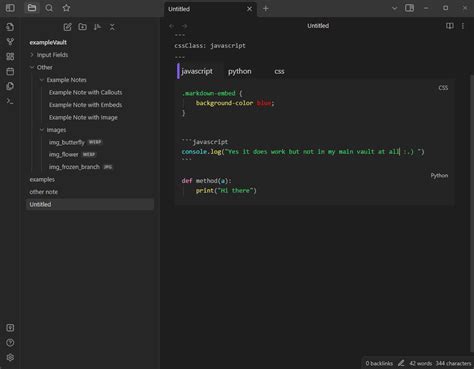
Task: Open the canvas icon in the ribbon
Action: coord(10,56)
